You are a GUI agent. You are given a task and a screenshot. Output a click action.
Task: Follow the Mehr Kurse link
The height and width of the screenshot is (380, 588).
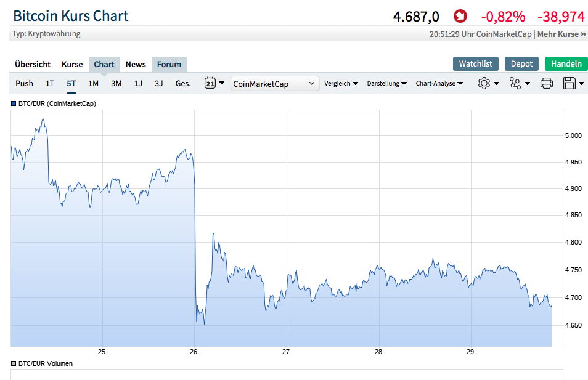(561, 34)
